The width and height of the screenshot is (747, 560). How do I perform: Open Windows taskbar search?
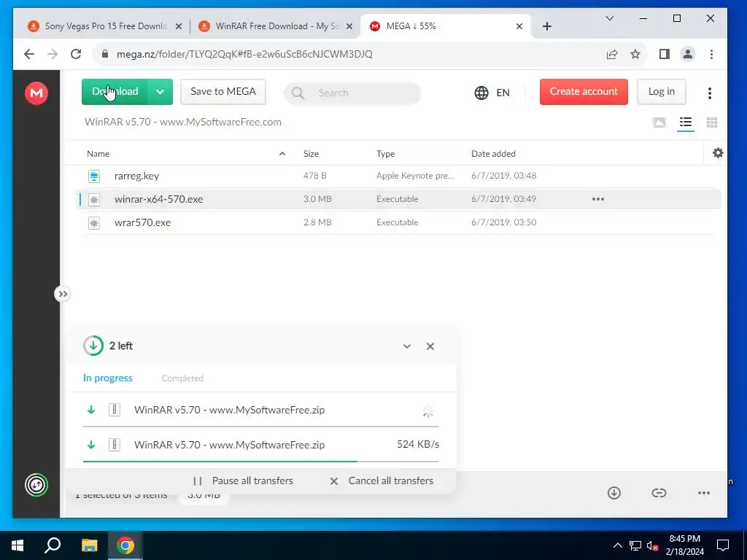coord(53,545)
